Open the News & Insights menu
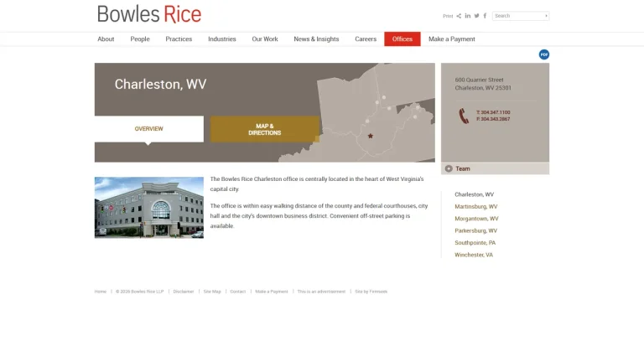The image size is (644, 362). coord(316,39)
